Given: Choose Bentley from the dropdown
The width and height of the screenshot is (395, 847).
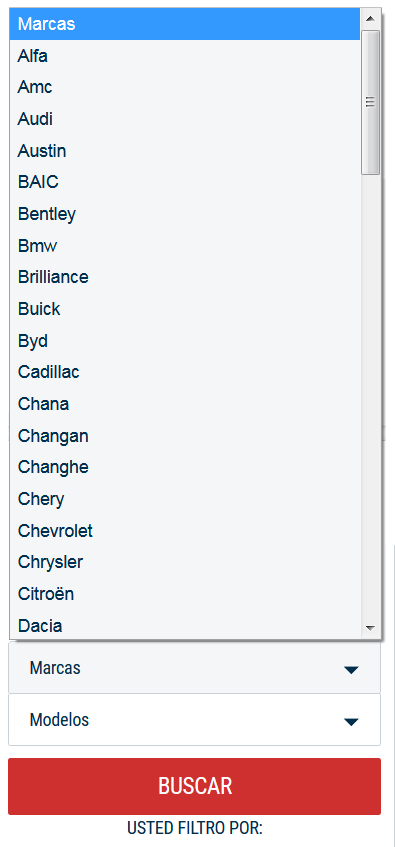Looking at the screenshot, I should point(185,214).
